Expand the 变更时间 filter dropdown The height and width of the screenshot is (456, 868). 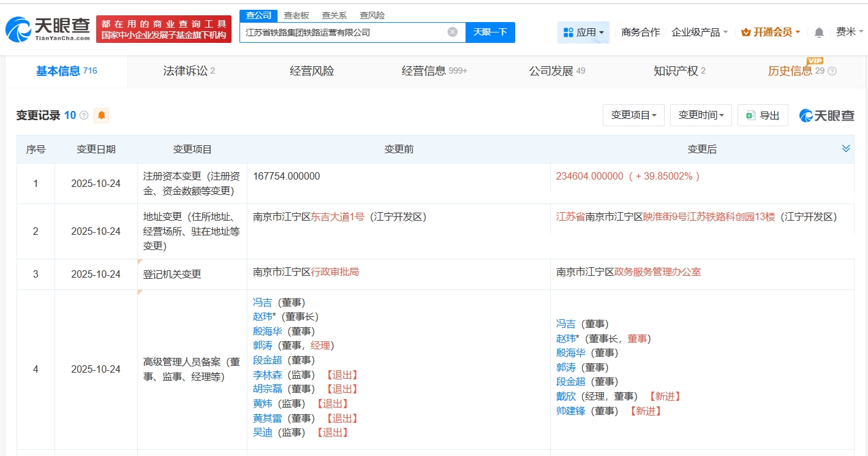coord(701,115)
